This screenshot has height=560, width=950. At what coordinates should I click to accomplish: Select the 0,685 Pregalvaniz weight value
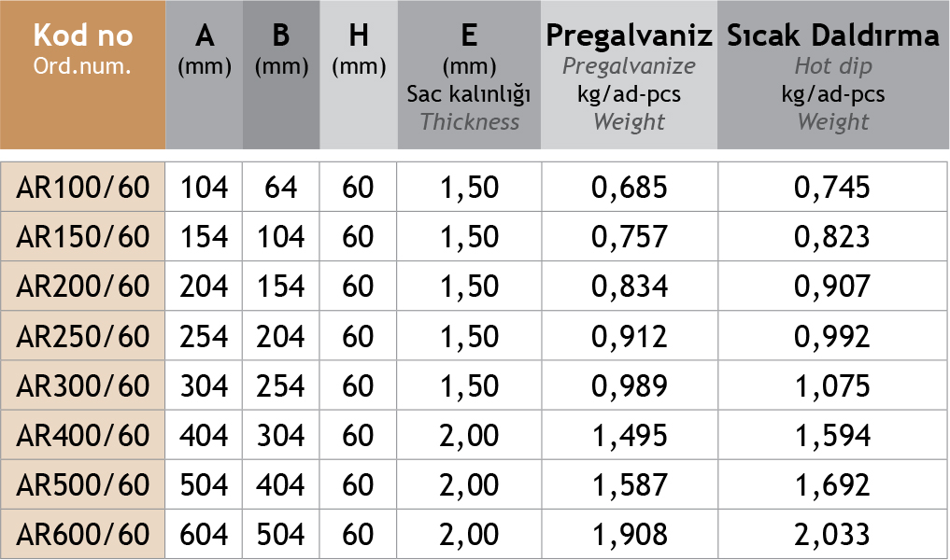[630, 188]
